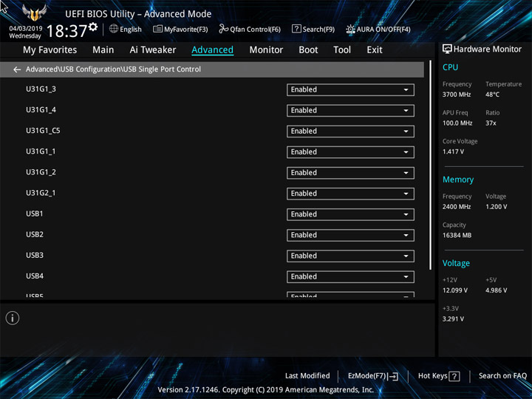The height and width of the screenshot is (399, 532).
Task: Click the 1.417 V core voltage value
Action: pos(453,151)
